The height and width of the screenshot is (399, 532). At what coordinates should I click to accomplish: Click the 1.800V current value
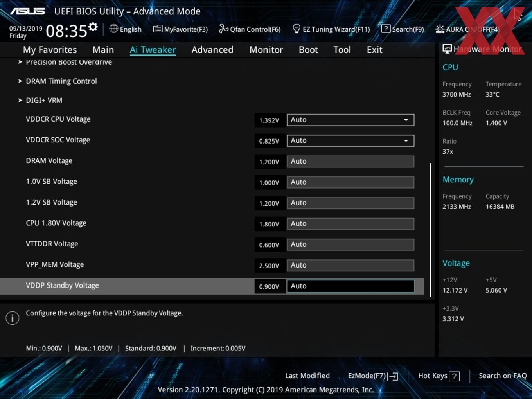(x=269, y=224)
